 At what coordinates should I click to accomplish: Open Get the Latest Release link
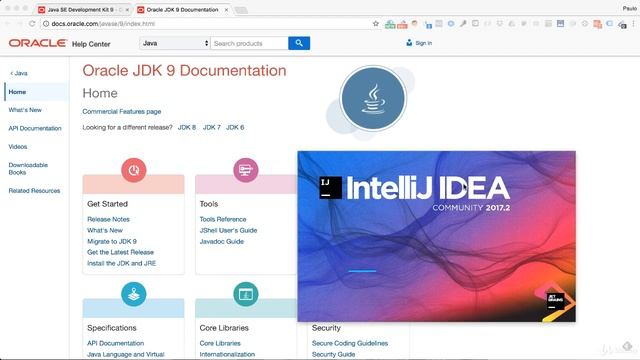[x=120, y=252]
